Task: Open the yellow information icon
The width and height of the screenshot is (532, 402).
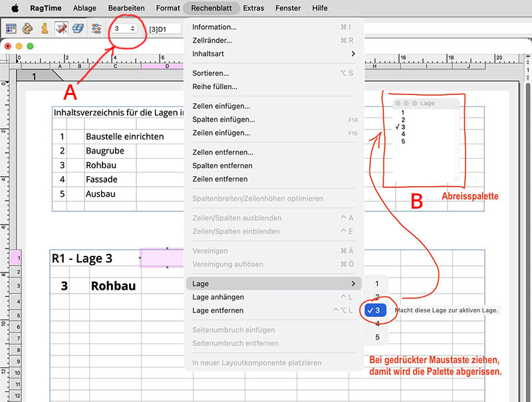Action: 45,29
